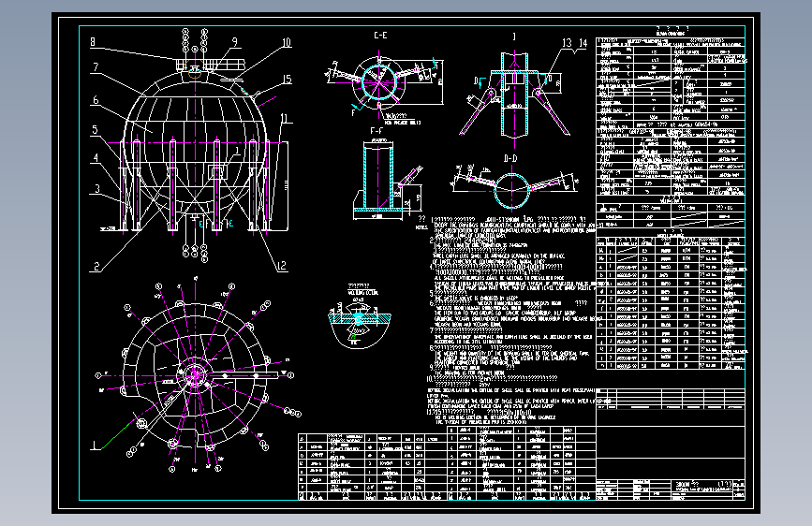This screenshot has width=812, height=526.
Task: Click the part callout number 9
Action: (x=234, y=42)
